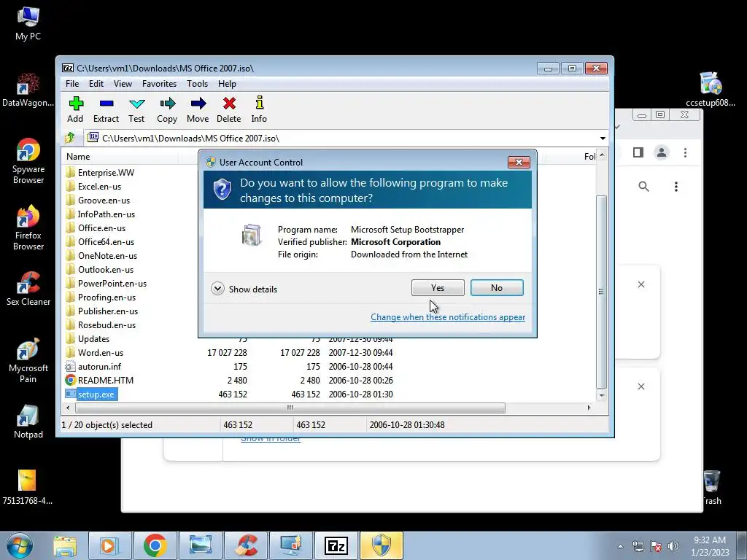Select the ccsetup608 desktop icon
Viewport: 747px width, 560px height.
click(711, 90)
